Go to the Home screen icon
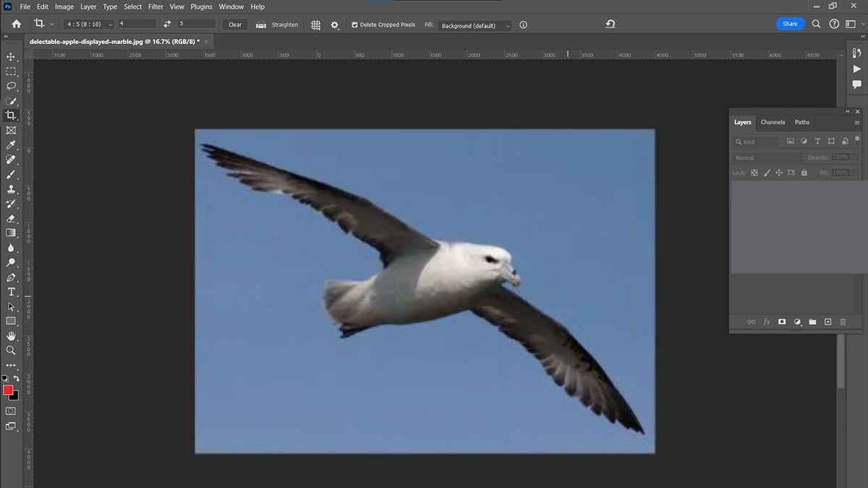The width and height of the screenshot is (868, 488). (17, 25)
